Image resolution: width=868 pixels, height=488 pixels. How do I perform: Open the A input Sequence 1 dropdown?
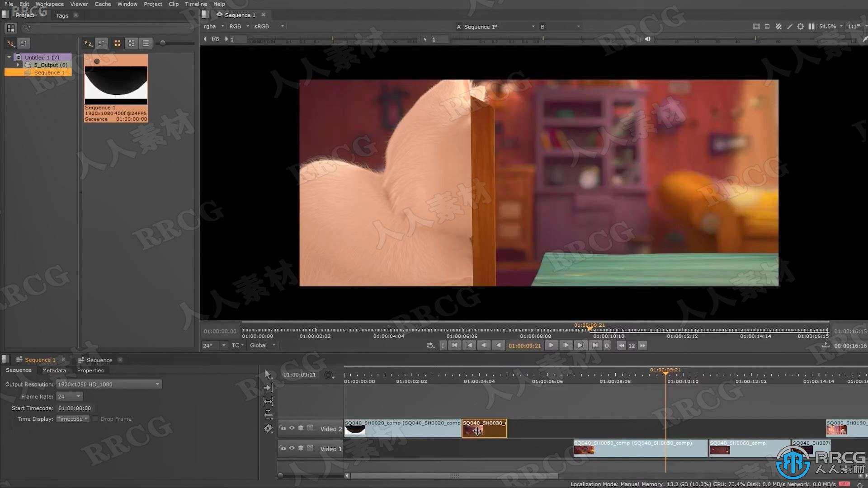(495, 27)
